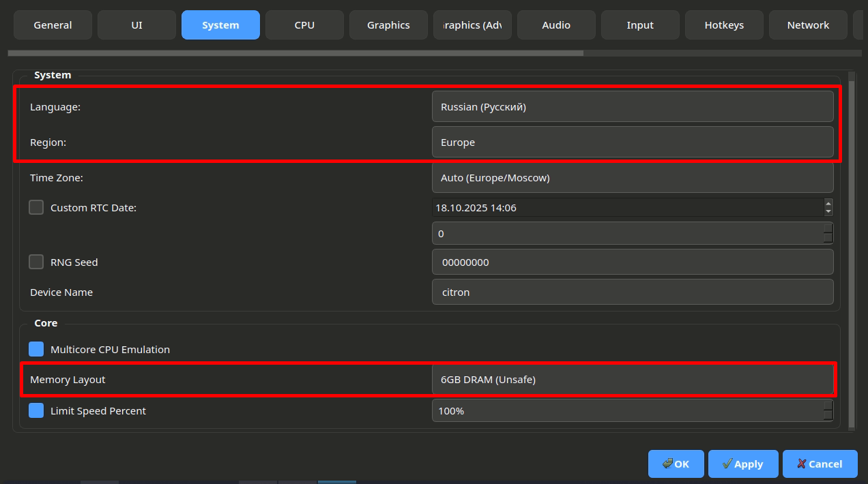
Task: Uncheck Limit Speed Percent
Action: [x=36, y=411]
